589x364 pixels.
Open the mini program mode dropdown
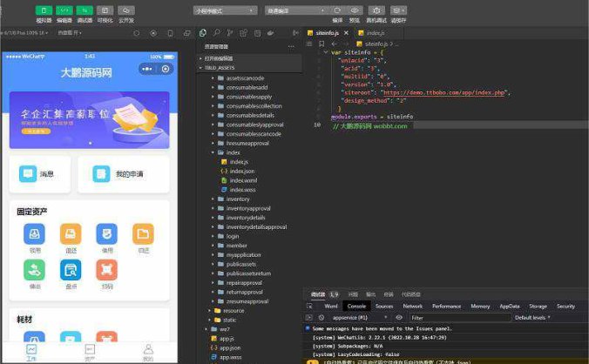click(x=225, y=10)
